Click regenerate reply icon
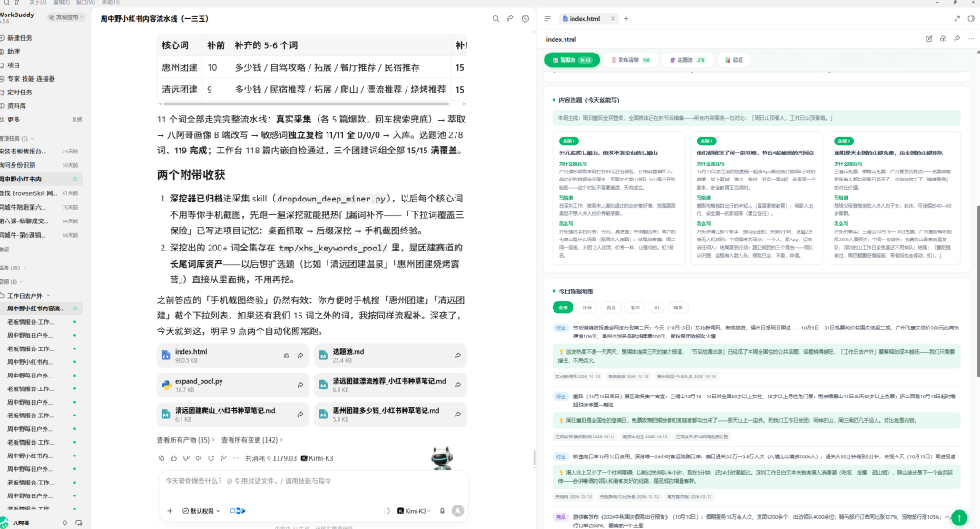 (211, 457)
